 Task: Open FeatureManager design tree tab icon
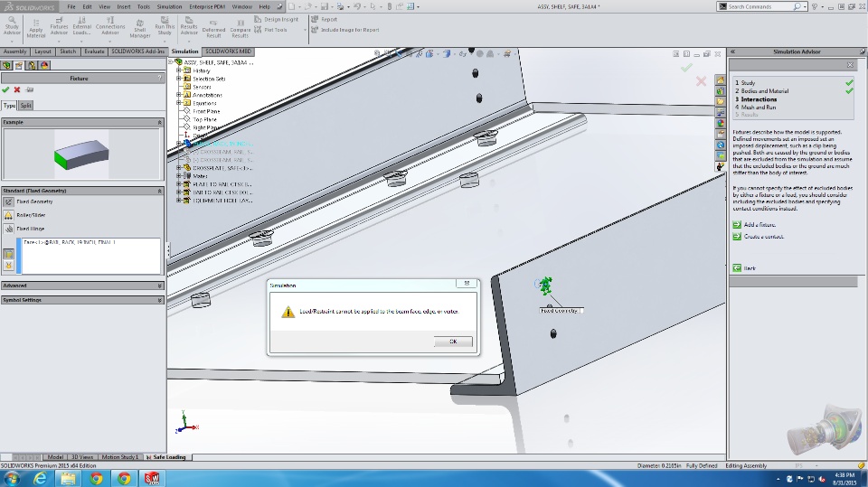point(6,65)
